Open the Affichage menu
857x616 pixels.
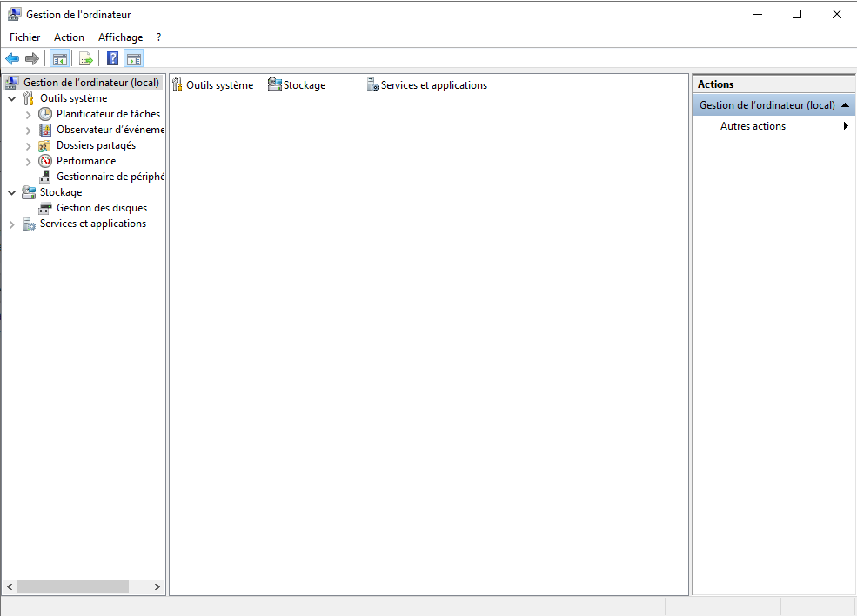(x=120, y=37)
